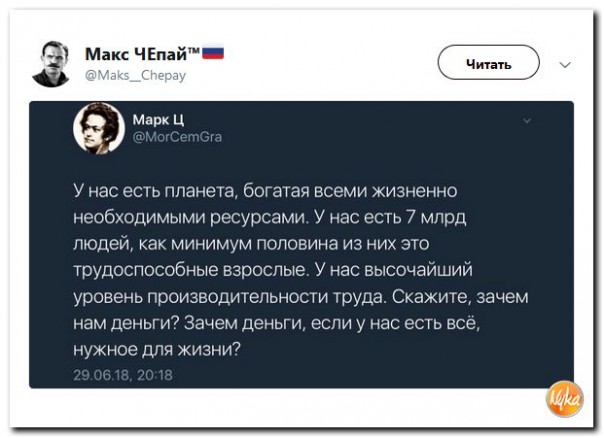Image resolution: width=604 pixels, height=438 pixels.
Task: Open the 29.06.18, 20:18 timestamp
Action: 123,374
